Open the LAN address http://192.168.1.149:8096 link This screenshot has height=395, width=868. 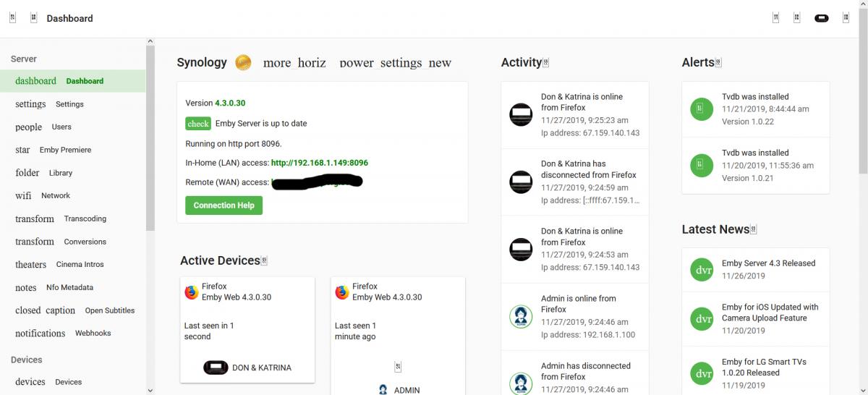pos(319,163)
